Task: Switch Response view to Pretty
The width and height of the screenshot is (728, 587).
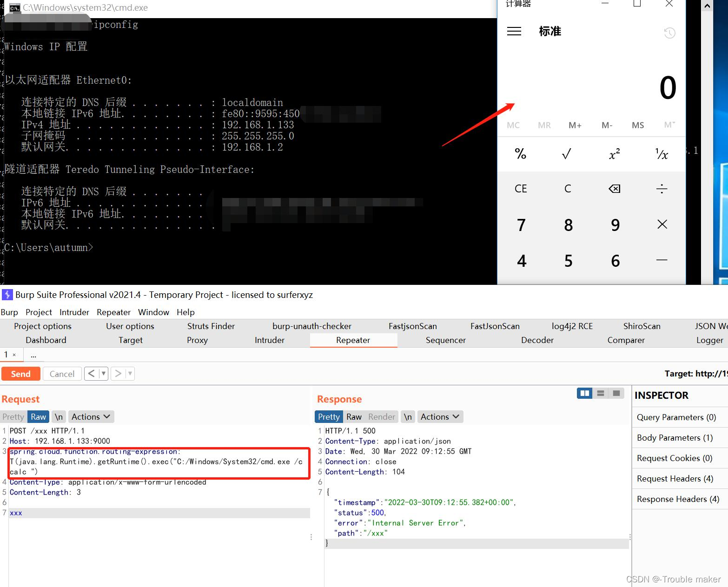Action: tap(329, 417)
